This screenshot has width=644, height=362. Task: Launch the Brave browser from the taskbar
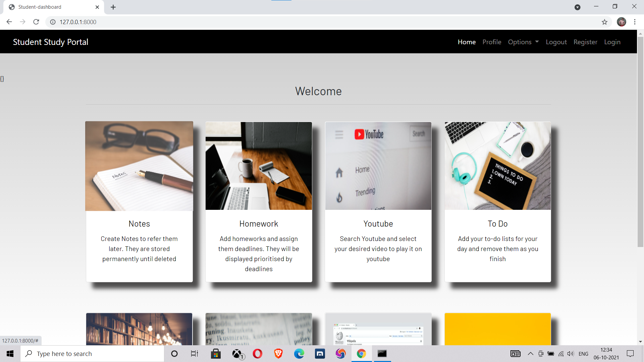click(x=278, y=354)
